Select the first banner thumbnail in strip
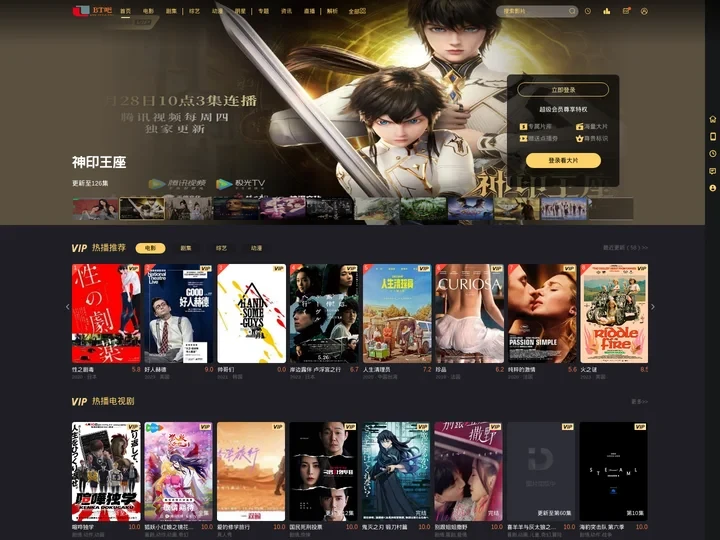The width and height of the screenshot is (720, 540). pyautogui.click(x=96, y=209)
